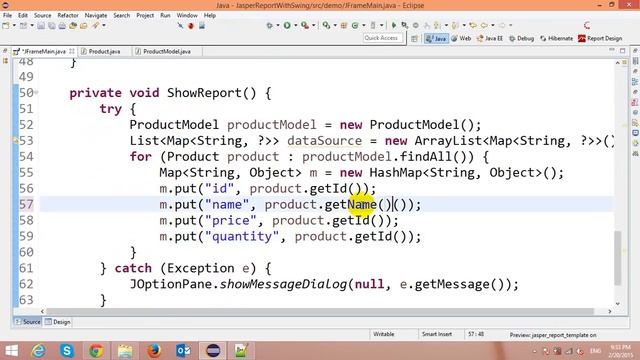The height and width of the screenshot is (360, 640).
Task: Open the Project menu
Action: 145,16
